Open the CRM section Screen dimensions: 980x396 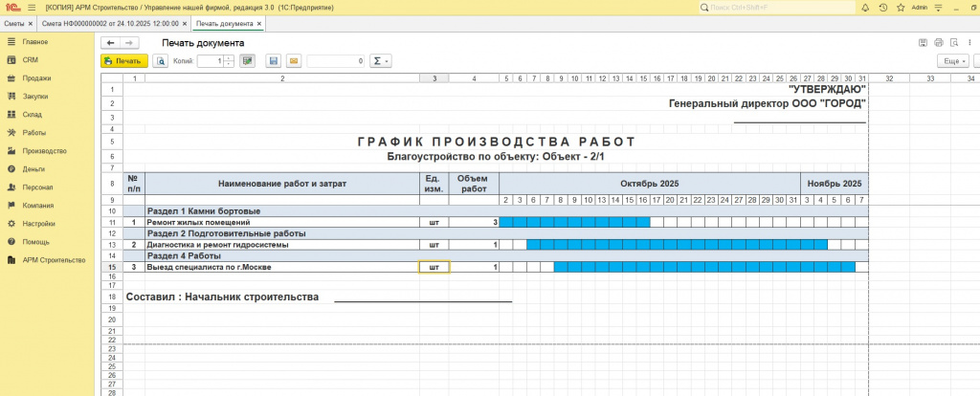point(30,60)
